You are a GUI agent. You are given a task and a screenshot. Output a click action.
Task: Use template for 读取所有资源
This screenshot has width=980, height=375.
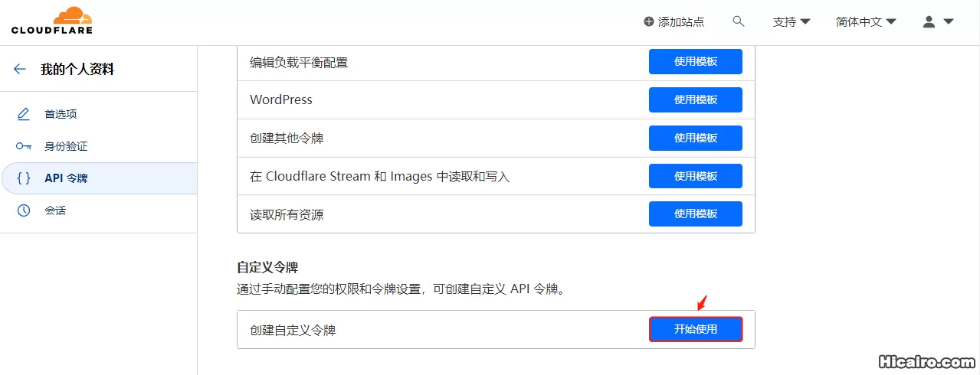[696, 214]
